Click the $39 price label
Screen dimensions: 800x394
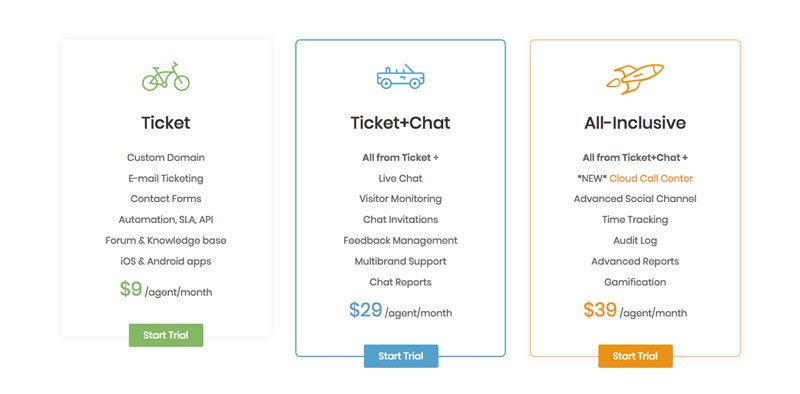[601, 310]
